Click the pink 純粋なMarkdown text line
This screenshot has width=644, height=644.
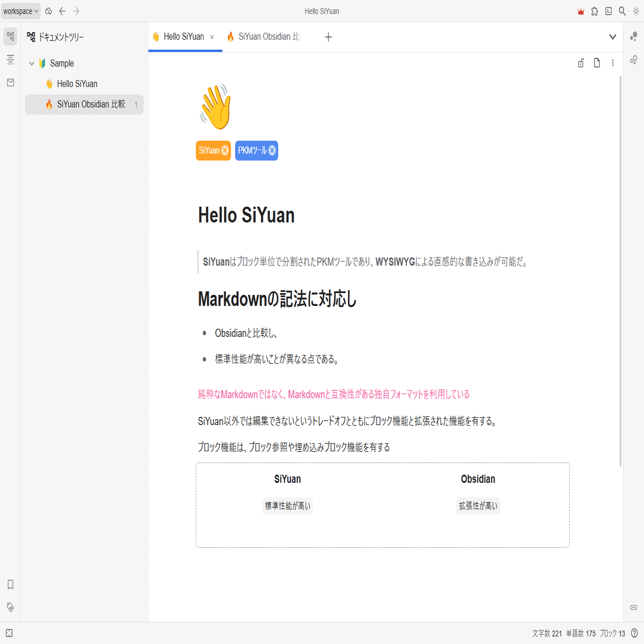point(333,394)
